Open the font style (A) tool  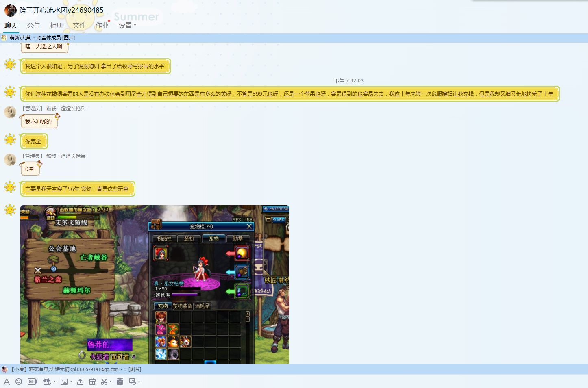click(7, 381)
